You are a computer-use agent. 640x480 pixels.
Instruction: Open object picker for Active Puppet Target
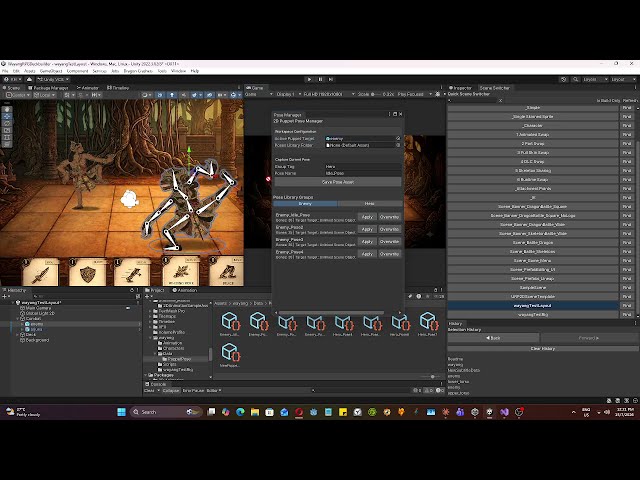tap(398, 138)
